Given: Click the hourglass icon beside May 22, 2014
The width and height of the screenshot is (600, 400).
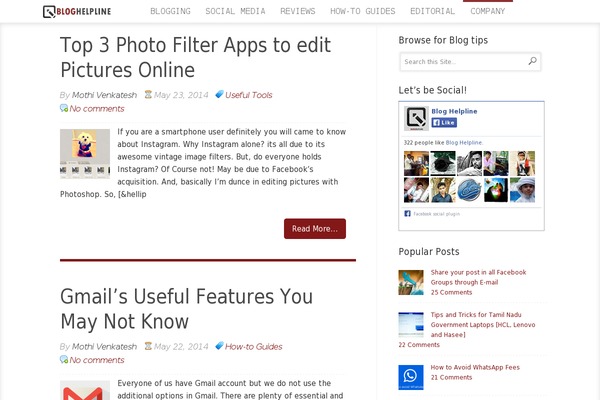Looking at the screenshot, I should [148, 346].
